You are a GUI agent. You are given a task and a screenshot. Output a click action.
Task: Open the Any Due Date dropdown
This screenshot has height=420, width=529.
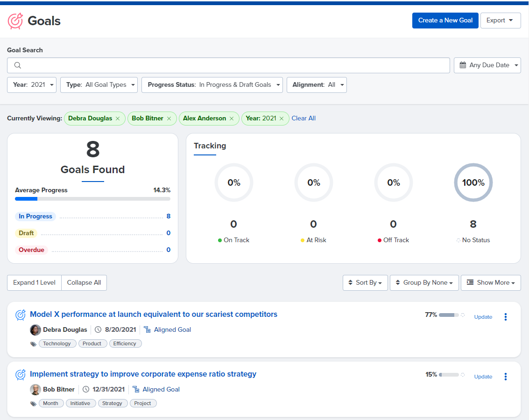coord(487,65)
